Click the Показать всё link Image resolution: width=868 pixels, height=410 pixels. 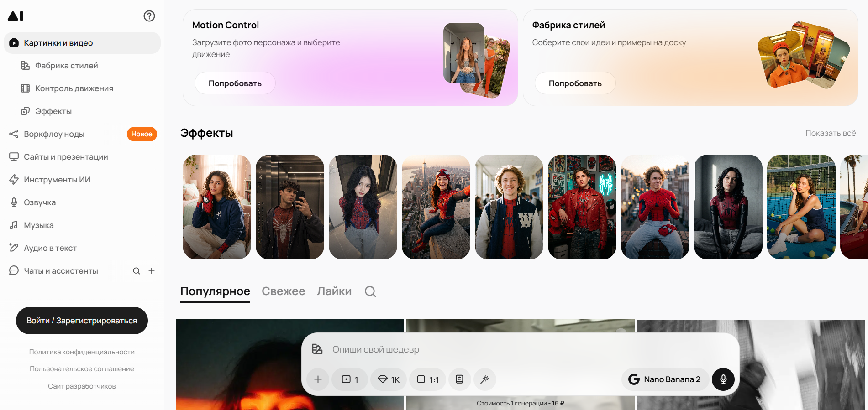pos(831,133)
